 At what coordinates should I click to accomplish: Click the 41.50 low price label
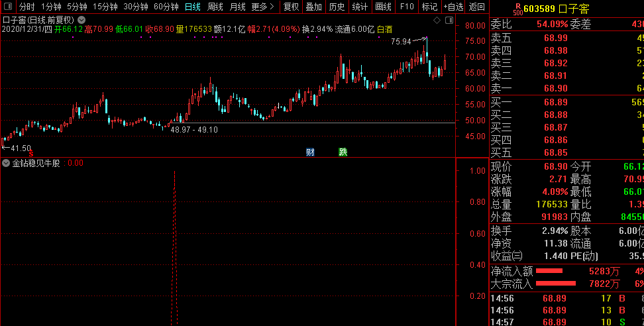point(21,148)
